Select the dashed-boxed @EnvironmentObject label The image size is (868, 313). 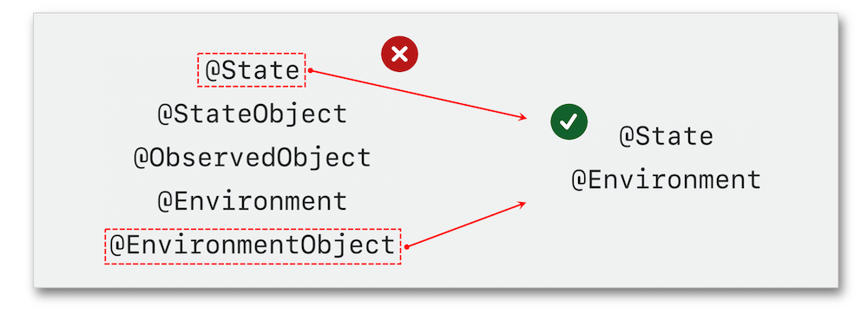pyautogui.click(x=253, y=245)
